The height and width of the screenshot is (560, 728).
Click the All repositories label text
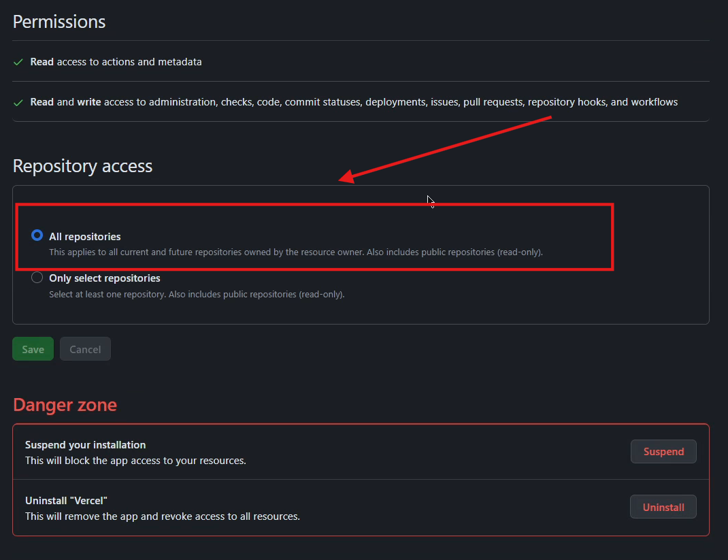point(85,236)
